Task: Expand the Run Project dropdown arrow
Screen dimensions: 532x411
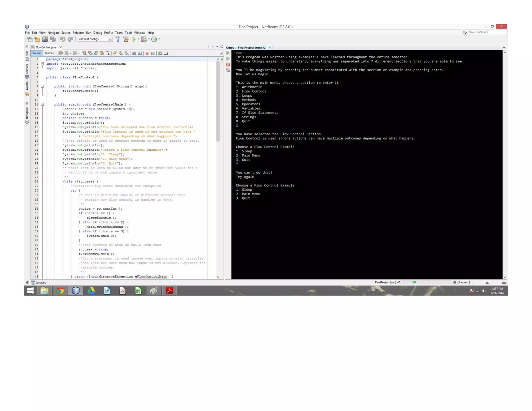Action: [138, 39]
